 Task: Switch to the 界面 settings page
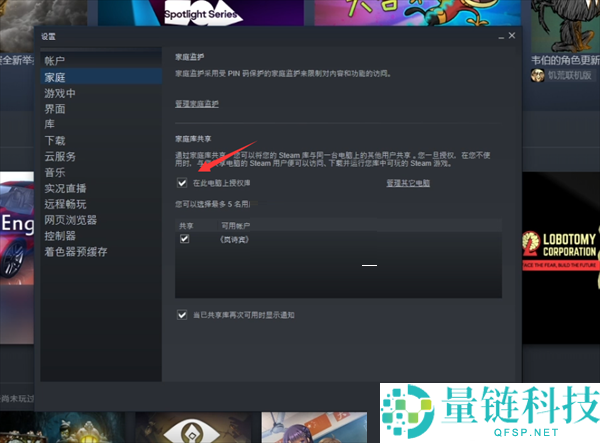pos(54,109)
